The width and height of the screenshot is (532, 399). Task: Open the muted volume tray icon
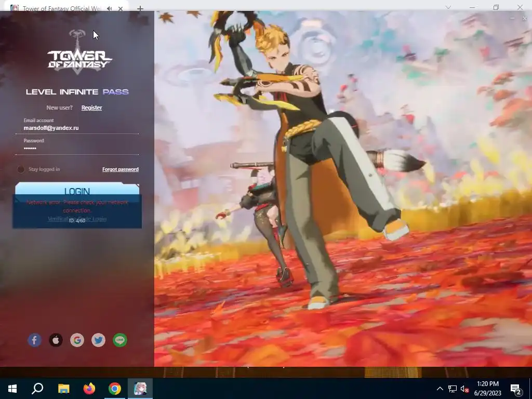(464, 389)
